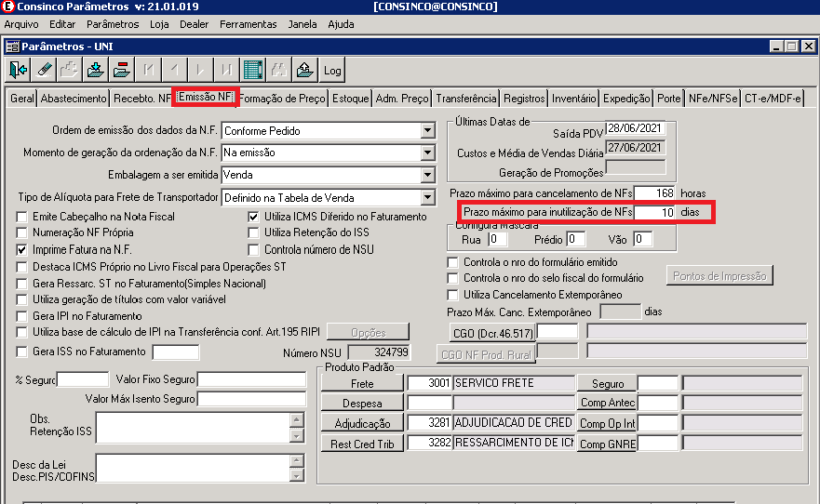Open the Inventário tab
820x504 pixels.
pos(573,99)
